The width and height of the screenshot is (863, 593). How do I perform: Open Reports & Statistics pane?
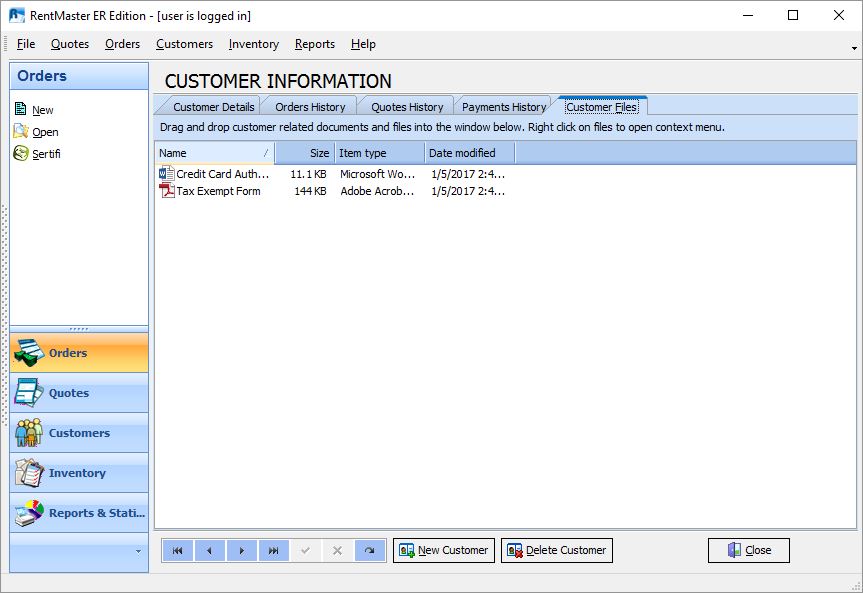point(79,513)
